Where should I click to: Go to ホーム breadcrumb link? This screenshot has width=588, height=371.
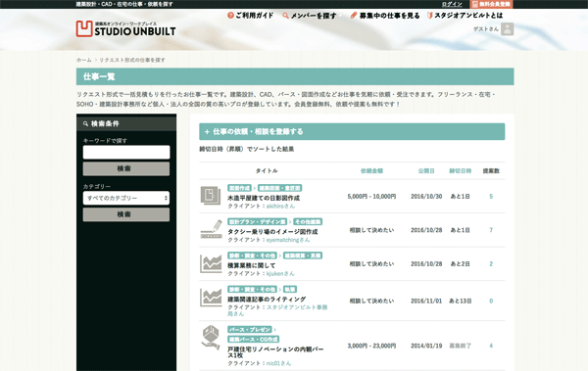(x=83, y=60)
